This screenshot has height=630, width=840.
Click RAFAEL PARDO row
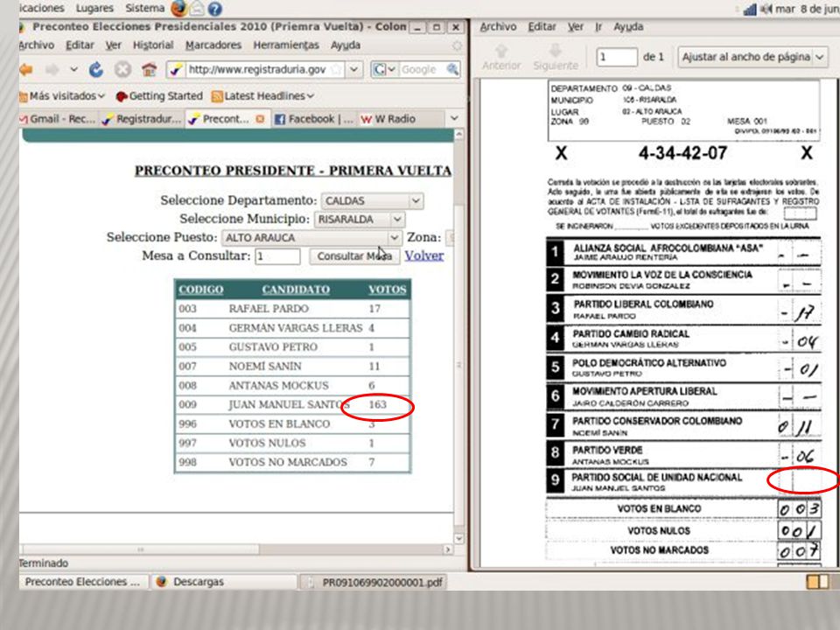coord(292,309)
